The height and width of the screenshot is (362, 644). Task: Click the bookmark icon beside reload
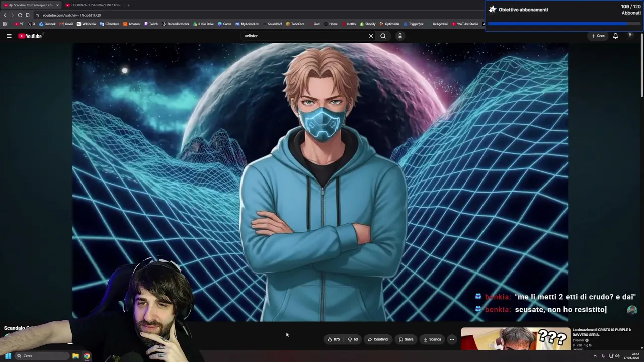pos(27,15)
